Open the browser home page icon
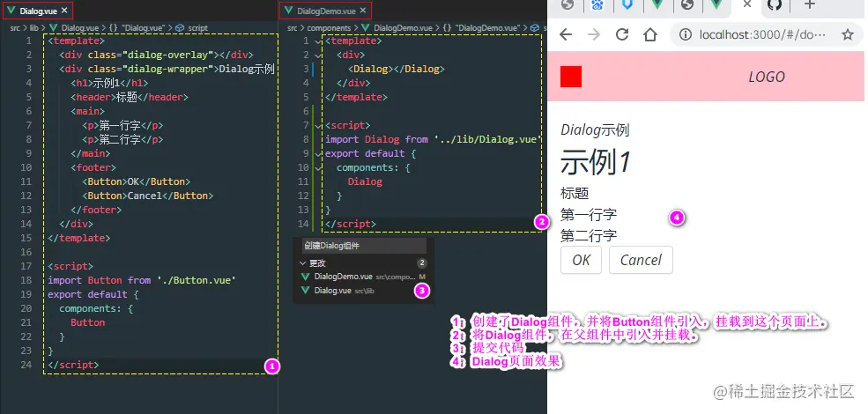Viewport: 868px width, 414px height. [649, 35]
